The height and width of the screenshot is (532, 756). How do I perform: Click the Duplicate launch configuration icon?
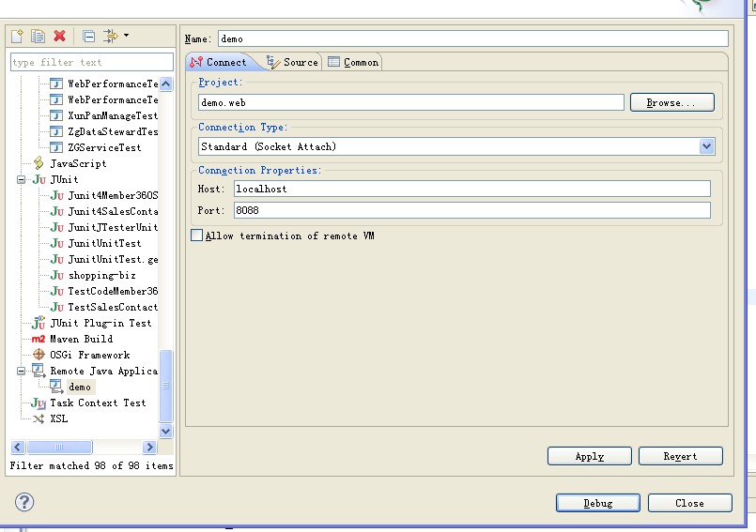coord(38,37)
